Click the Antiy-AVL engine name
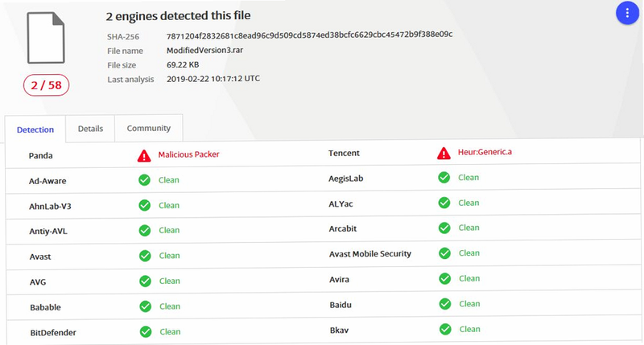The height and width of the screenshot is (345, 644). pos(48,232)
